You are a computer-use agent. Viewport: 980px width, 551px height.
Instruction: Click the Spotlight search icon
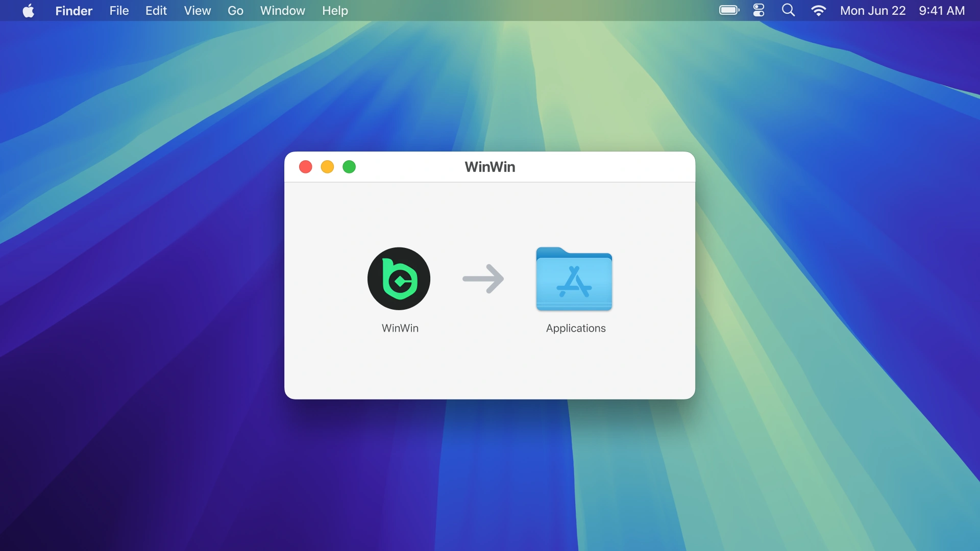[788, 10]
